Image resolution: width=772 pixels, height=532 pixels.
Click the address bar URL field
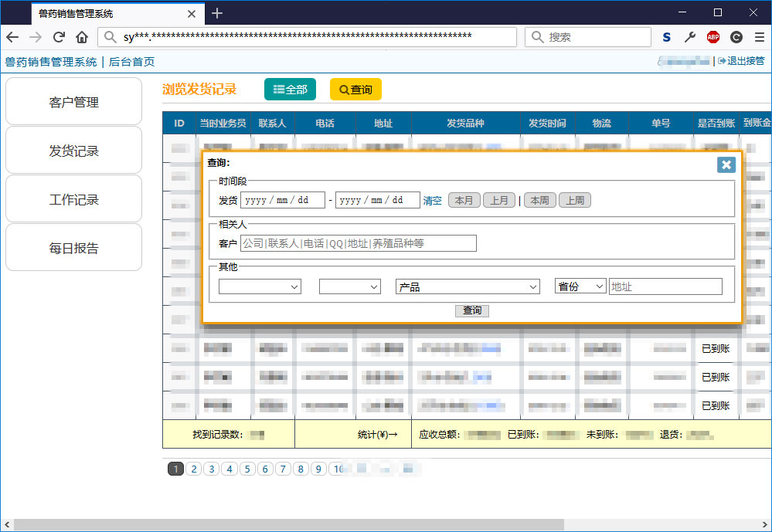pyautogui.click(x=308, y=37)
